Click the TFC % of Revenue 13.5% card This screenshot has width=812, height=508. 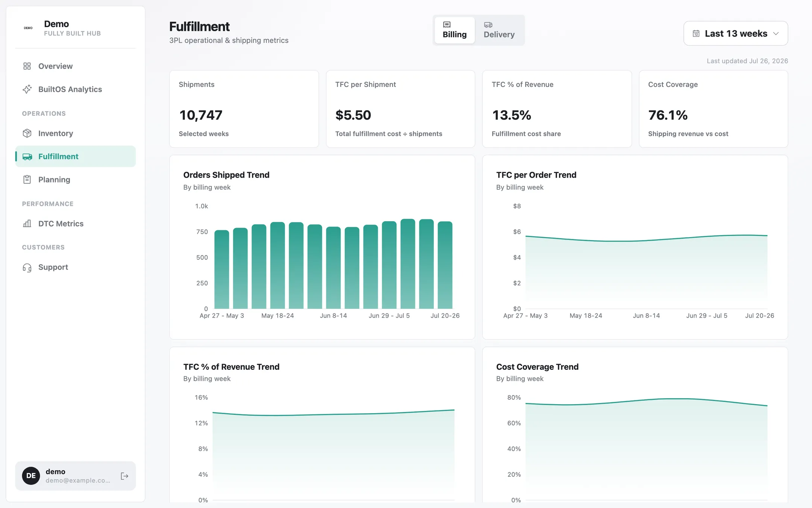[557, 109]
